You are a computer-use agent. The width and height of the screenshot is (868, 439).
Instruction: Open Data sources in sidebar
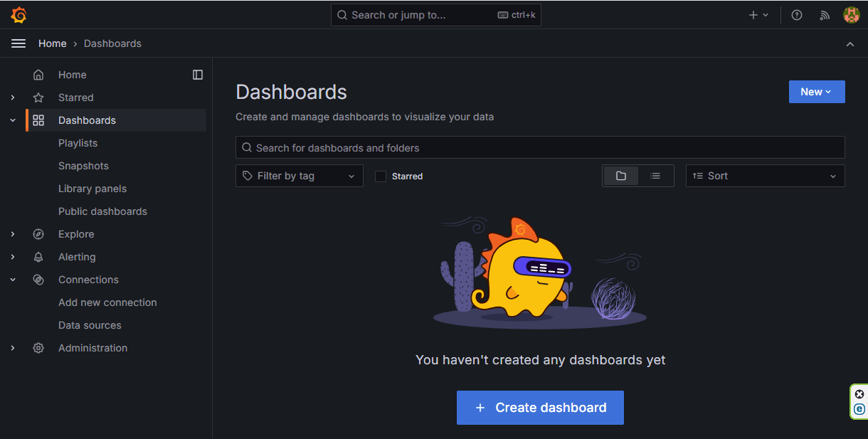pos(90,325)
